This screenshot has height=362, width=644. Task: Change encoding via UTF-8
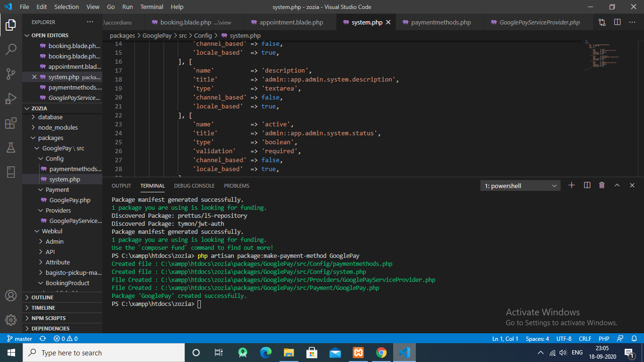click(564, 338)
